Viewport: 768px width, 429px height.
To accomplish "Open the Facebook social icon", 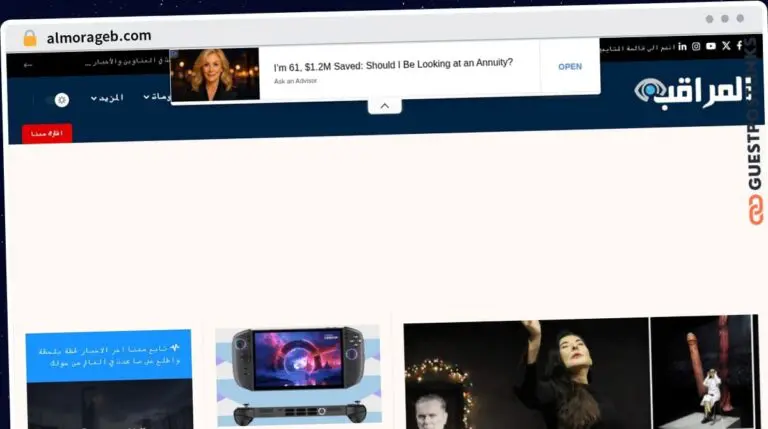I will [740, 46].
